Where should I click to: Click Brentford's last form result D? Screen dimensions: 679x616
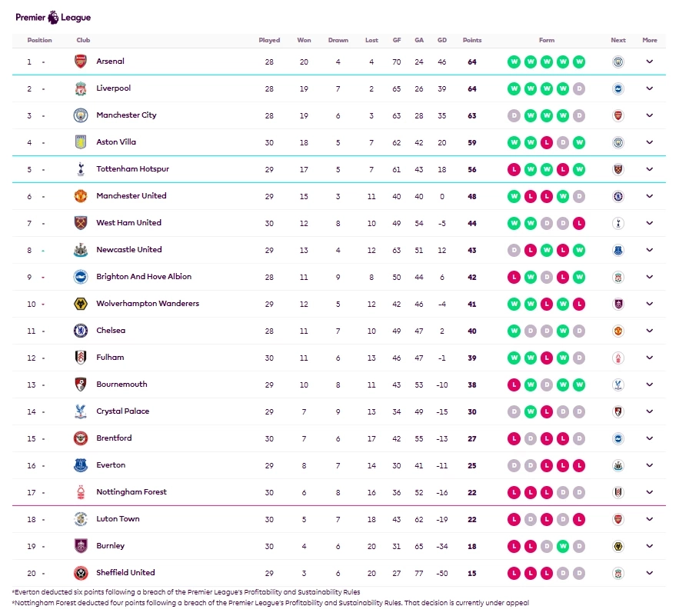point(579,438)
